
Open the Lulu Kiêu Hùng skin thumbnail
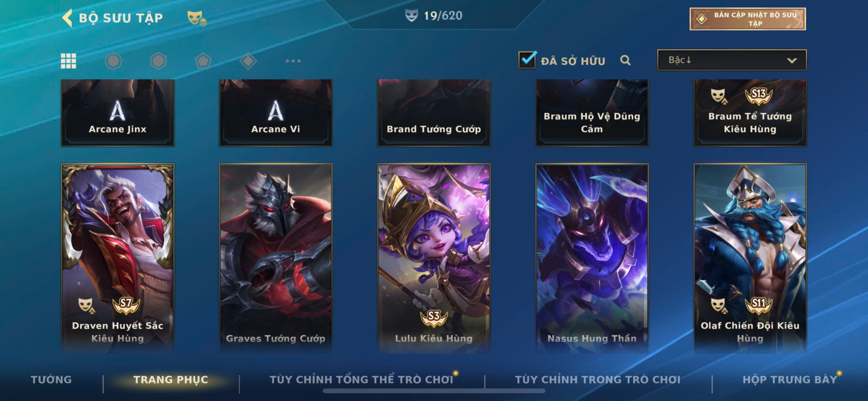click(x=434, y=258)
